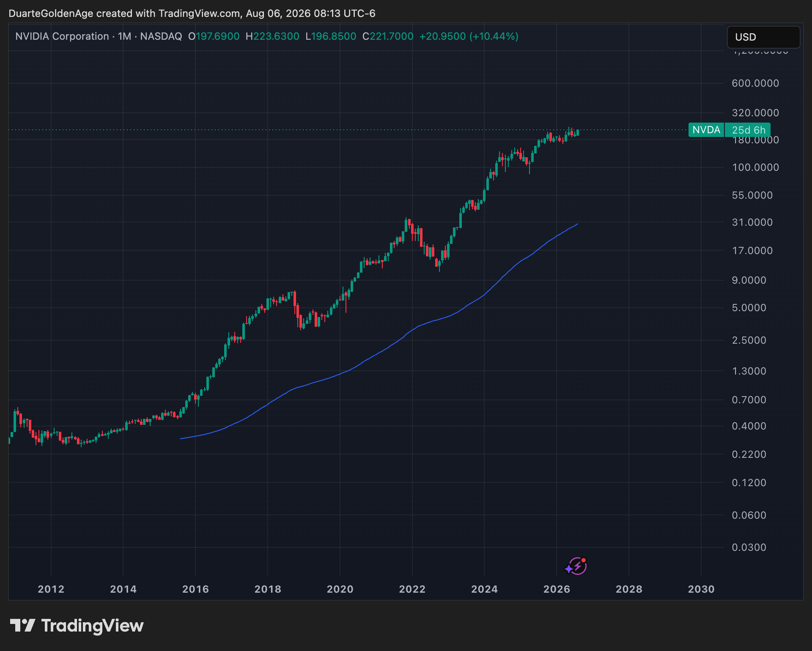Click the 55.0000 price axis label
The width and height of the screenshot is (812, 651).
pos(752,195)
